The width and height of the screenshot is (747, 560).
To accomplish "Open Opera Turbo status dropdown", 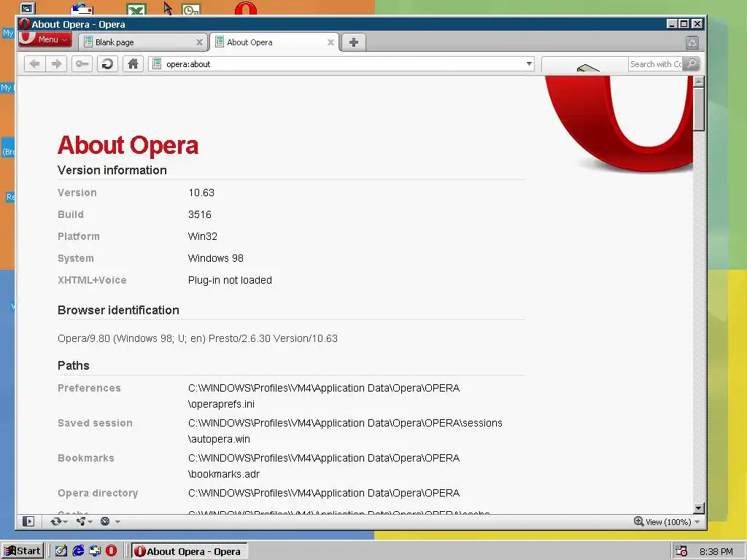I will tap(109, 521).
